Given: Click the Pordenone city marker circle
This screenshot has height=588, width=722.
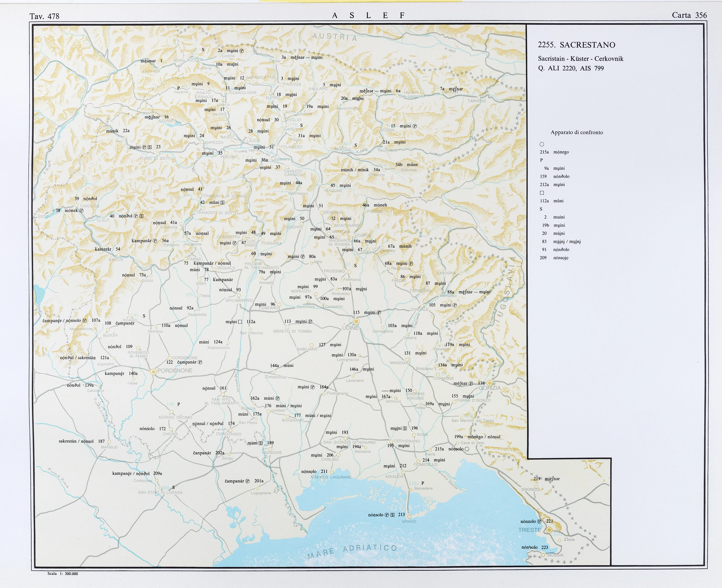Looking at the screenshot, I should click(153, 372).
